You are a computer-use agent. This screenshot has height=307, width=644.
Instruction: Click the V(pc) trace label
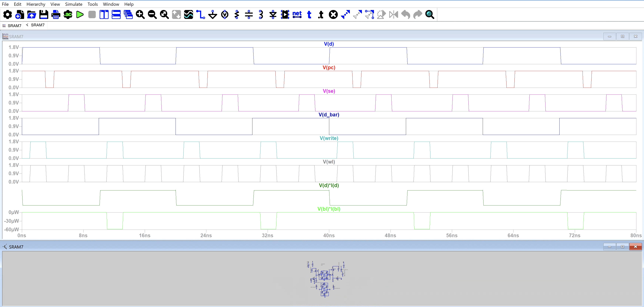[329, 68]
